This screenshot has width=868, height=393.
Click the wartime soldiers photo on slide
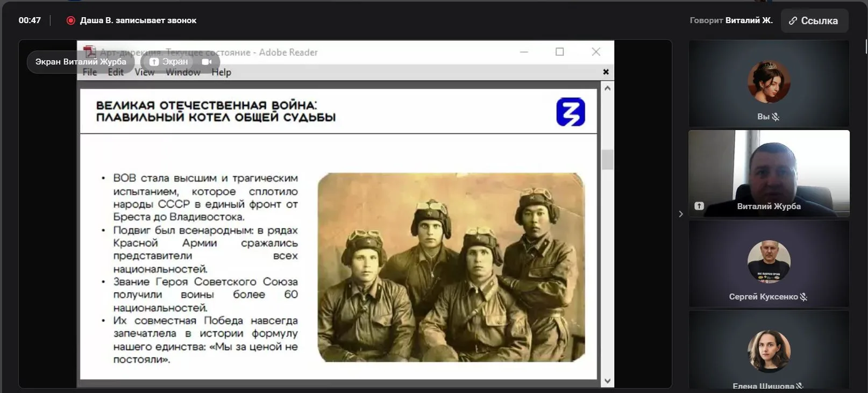click(451, 267)
